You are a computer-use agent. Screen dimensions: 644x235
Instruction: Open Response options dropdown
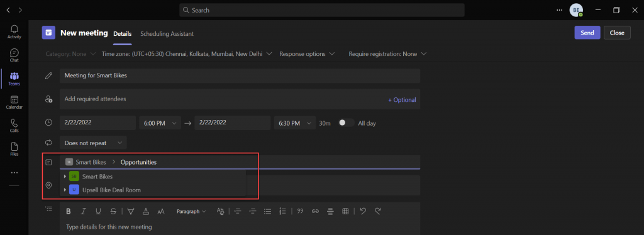(307, 54)
